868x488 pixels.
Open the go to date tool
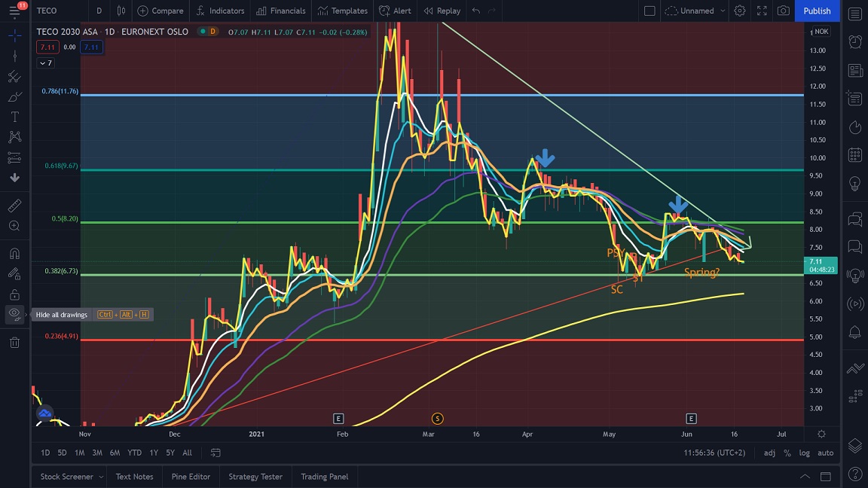click(216, 453)
